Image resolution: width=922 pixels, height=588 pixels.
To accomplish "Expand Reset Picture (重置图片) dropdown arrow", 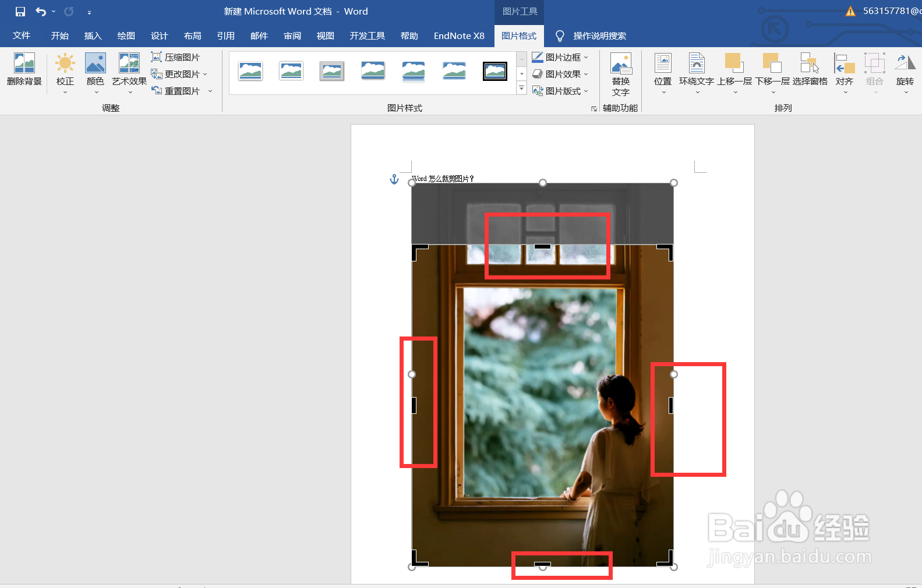I will pyautogui.click(x=210, y=91).
